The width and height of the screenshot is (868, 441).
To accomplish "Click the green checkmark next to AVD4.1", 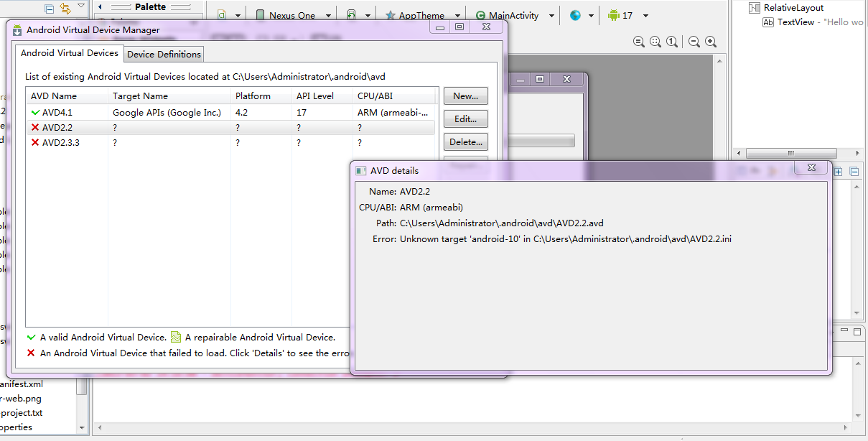I will 35,113.
